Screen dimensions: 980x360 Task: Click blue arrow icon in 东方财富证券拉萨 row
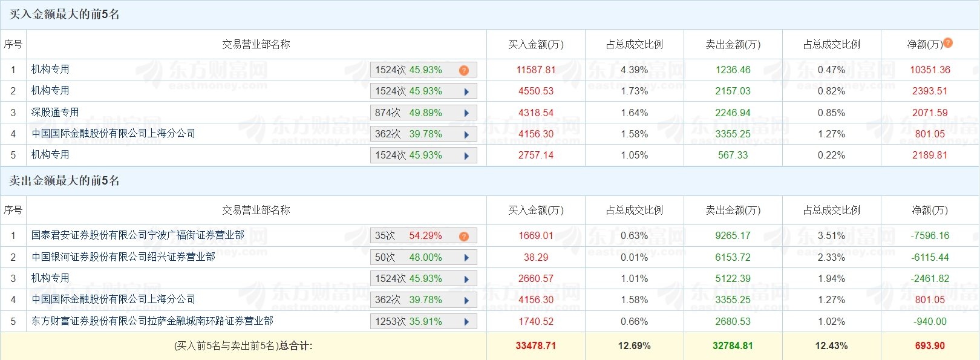point(466,322)
